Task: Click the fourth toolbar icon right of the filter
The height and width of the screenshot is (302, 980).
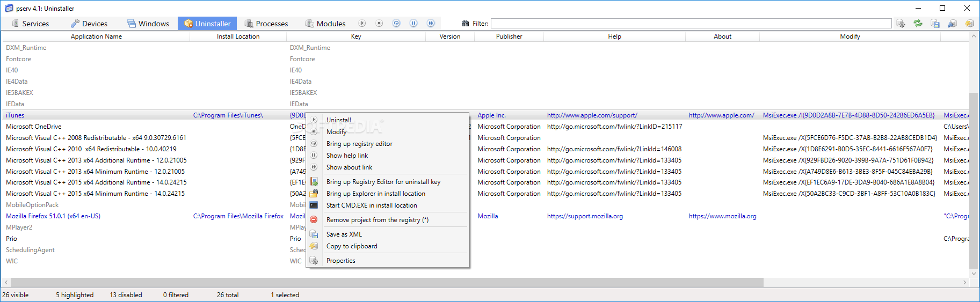Action: (x=953, y=24)
